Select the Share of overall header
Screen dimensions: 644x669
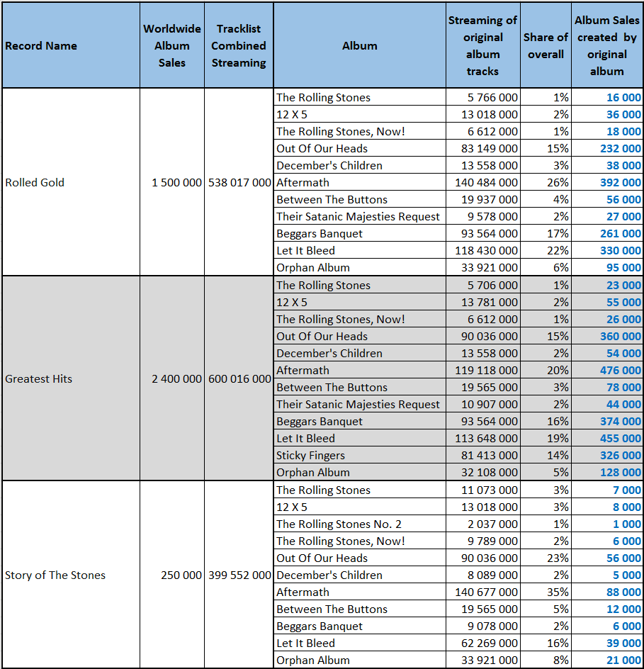click(546, 45)
